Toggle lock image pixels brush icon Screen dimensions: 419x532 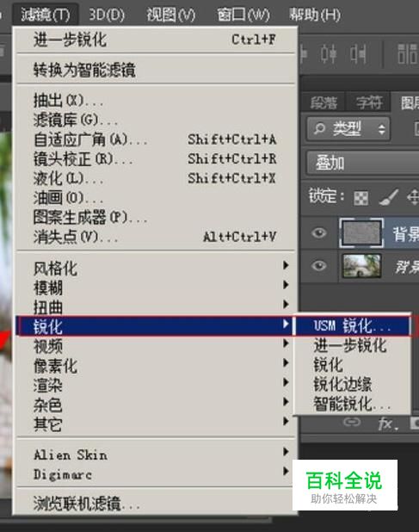388,197
